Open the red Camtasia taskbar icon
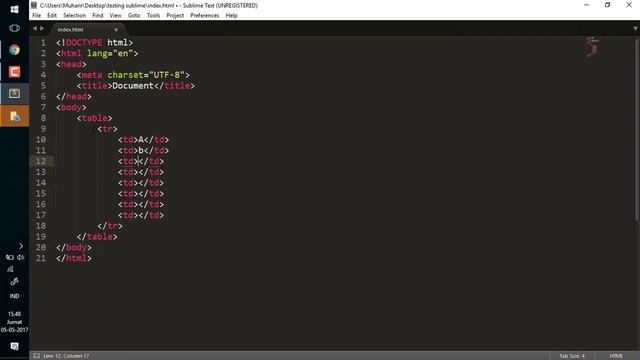The width and height of the screenshot is (640, 360). click(14, 72)
